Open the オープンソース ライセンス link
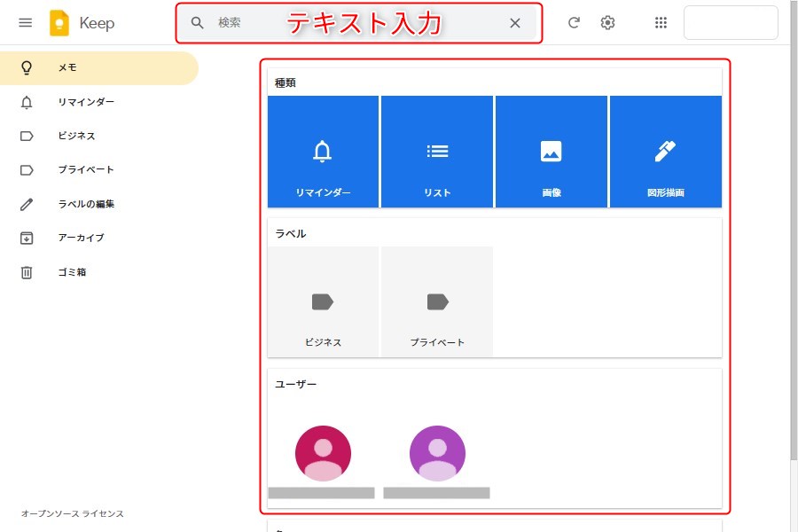The image size is (798, 532). tap(73, 514)
